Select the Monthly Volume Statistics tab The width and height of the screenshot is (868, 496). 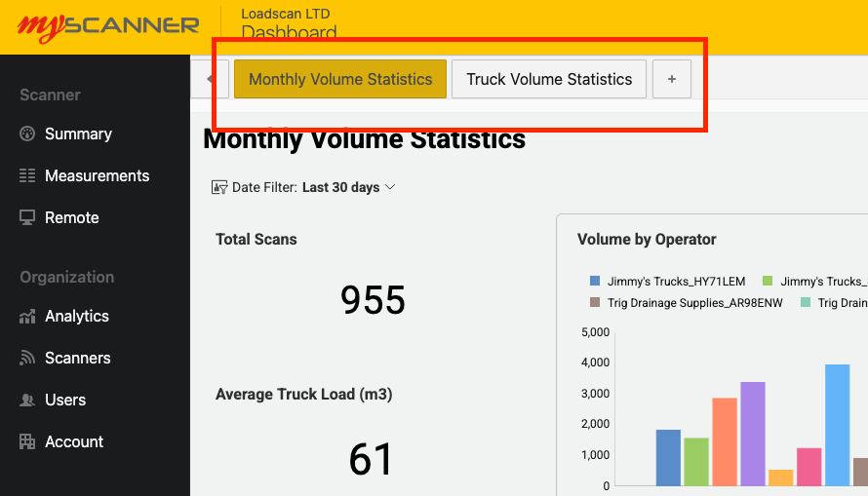340,79
